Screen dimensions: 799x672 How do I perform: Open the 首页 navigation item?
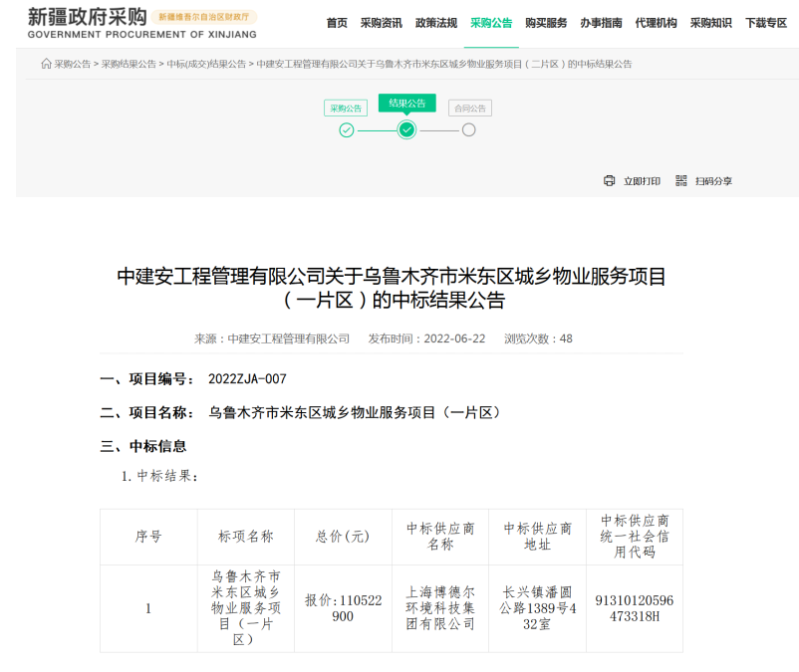pos(337,23)
